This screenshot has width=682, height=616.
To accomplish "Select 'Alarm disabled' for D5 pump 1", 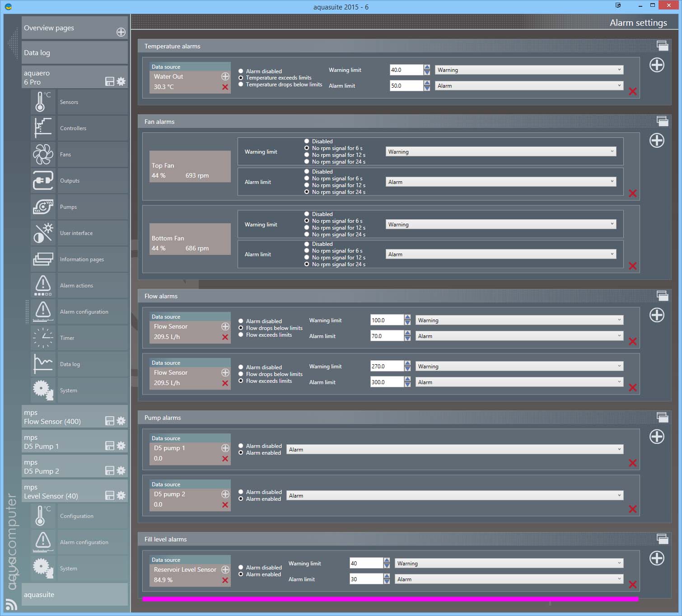I will click(x=241, y=446).
